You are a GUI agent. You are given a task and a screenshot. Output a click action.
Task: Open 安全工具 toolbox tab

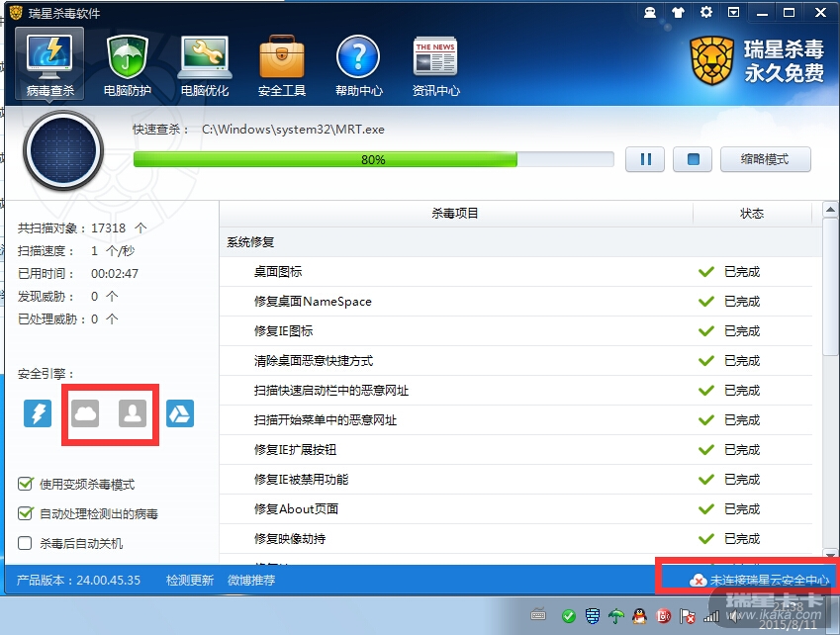click(282, 65)
